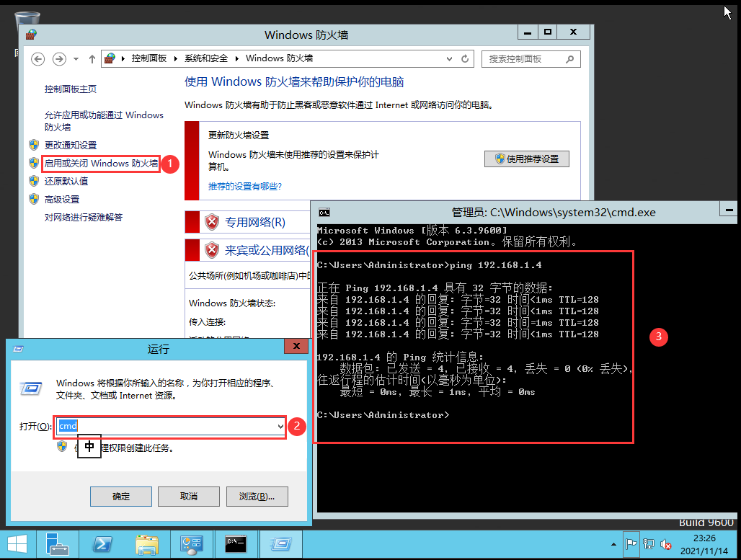Click red shield icon beside 来宾或公用网络
741x560 pixels.
(212, 249)
